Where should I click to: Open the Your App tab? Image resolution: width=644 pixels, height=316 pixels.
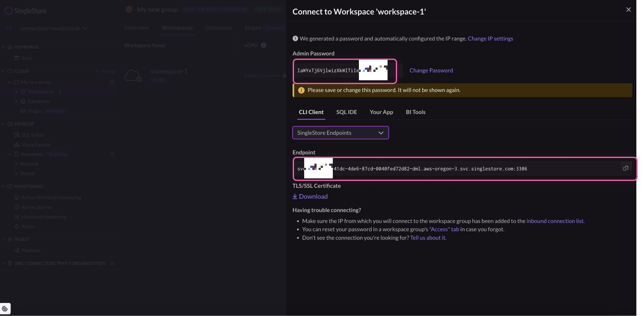(x=381, y=112)
